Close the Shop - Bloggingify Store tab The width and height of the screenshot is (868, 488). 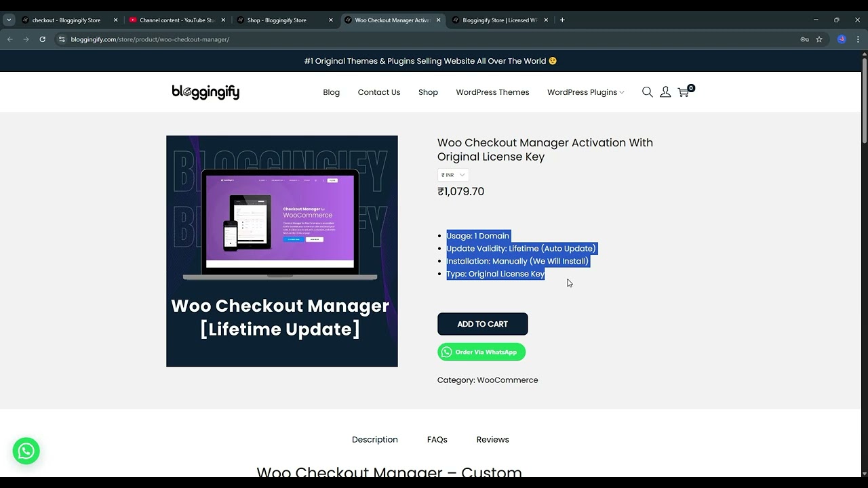coord(331,20)
